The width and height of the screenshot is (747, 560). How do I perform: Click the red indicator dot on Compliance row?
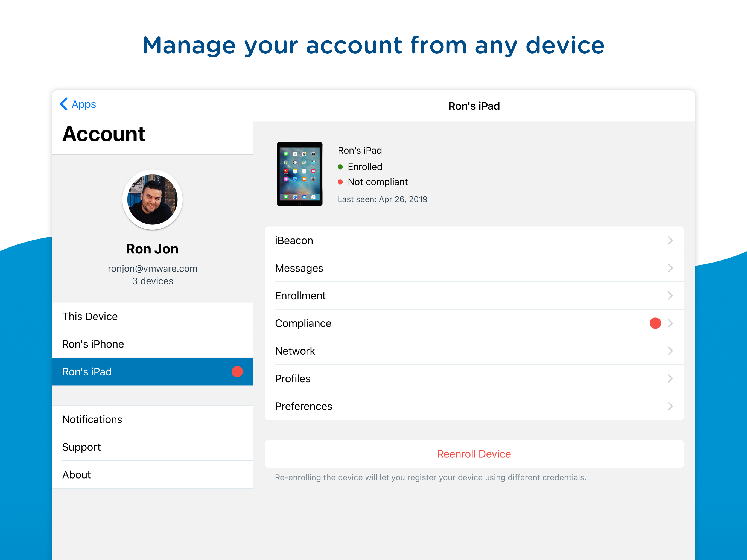655,323
